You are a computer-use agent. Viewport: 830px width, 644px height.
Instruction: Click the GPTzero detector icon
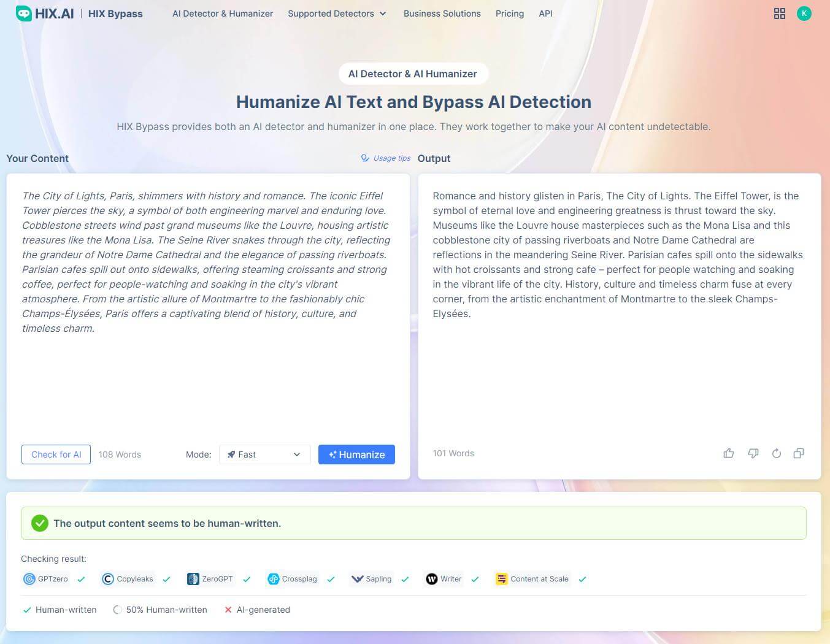coord(29,578)
